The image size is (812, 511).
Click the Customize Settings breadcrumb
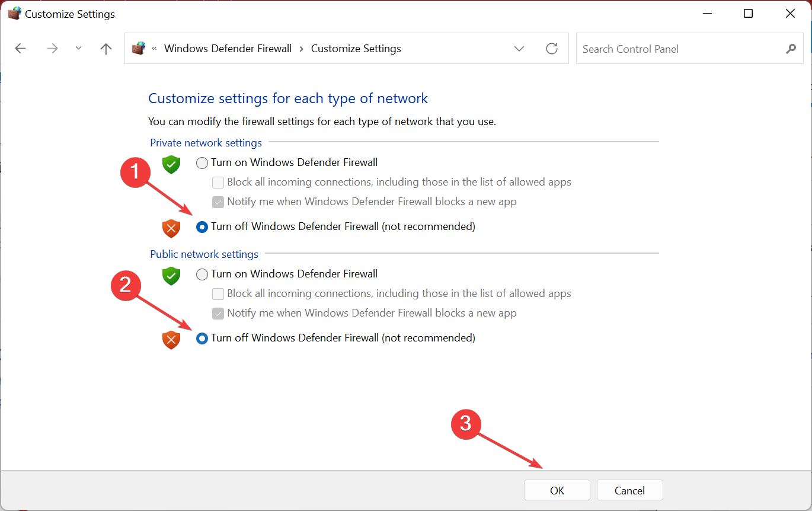[x=356, y=49]
